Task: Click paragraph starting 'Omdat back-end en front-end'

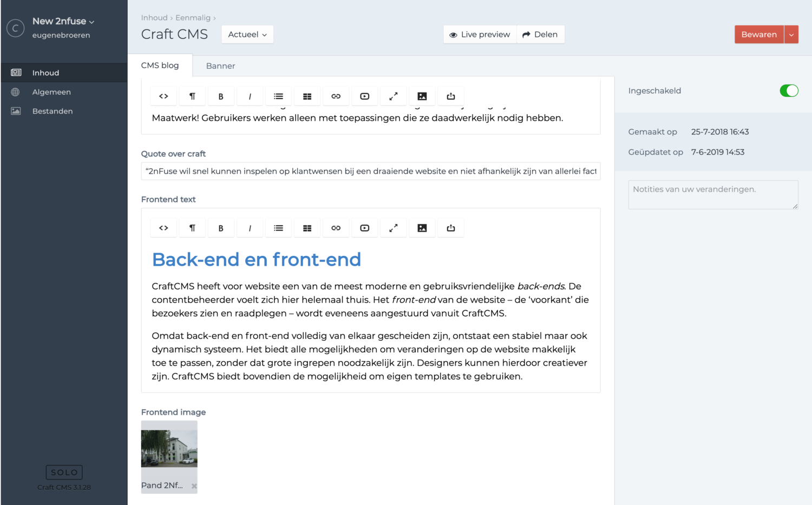Action: point(369,356)
